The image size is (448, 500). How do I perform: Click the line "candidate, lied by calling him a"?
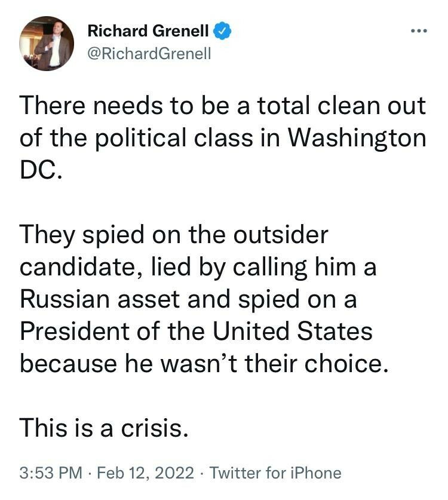[x=198, y=266]
